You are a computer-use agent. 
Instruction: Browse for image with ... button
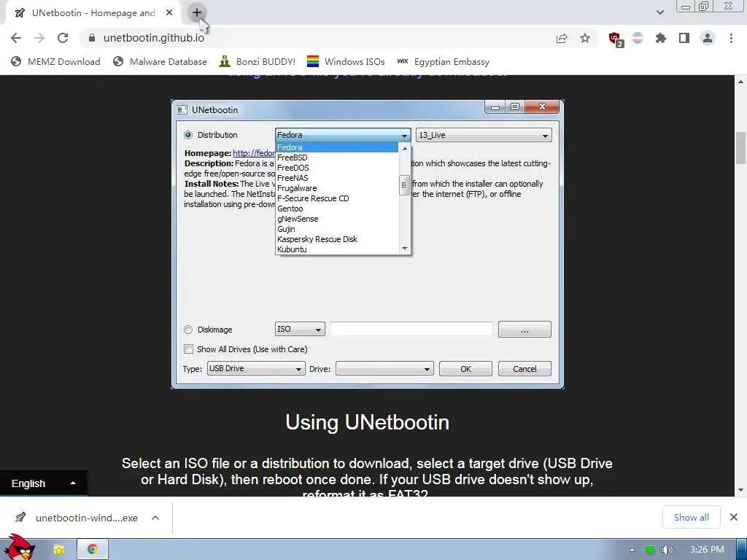525,329
